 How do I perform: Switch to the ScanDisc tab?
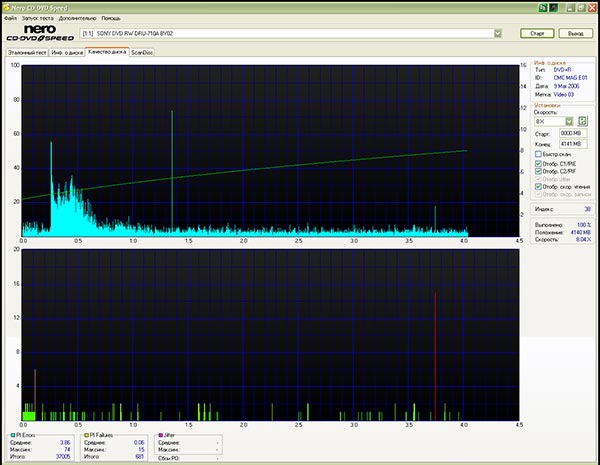point(143,51)
